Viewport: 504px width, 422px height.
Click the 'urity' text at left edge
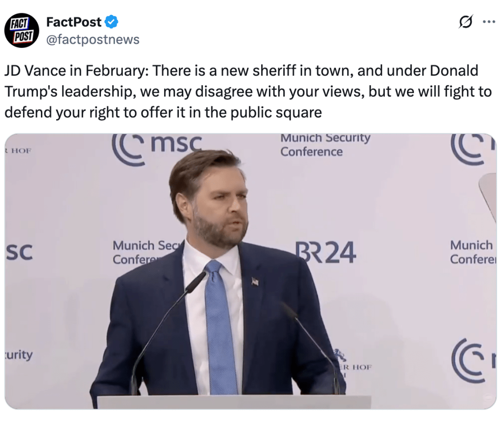pos(19,355)
